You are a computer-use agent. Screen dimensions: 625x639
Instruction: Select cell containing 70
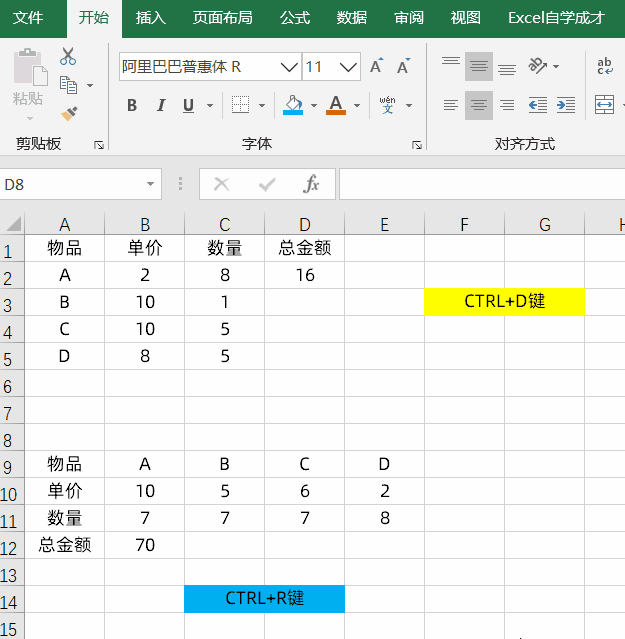point(145,545)
